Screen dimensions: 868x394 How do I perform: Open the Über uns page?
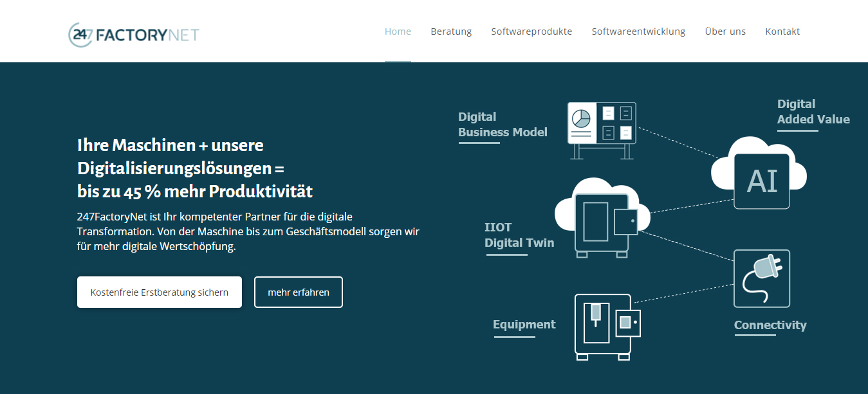pos(725,31)
